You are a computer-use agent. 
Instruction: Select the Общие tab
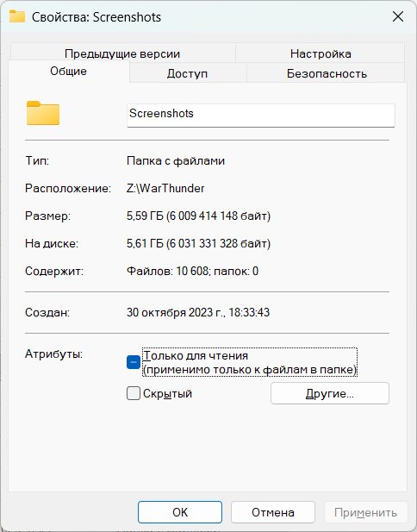[x=68, y=72]
